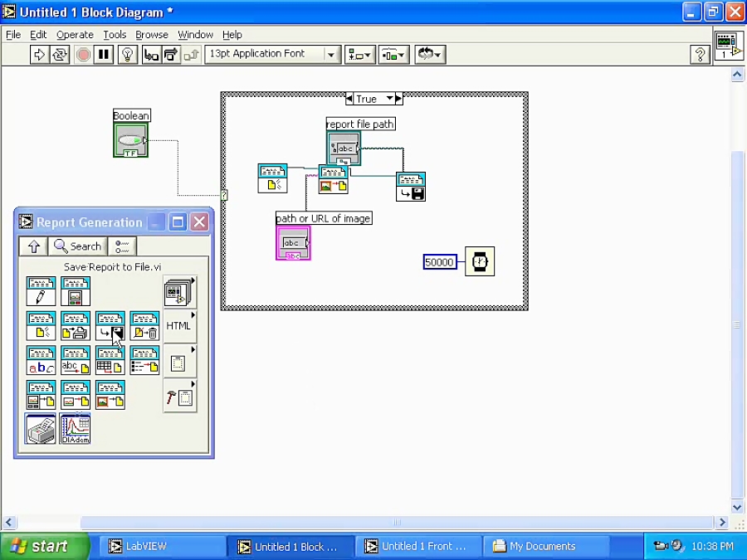Go to previous case with left arrow

[x=349, y=99]
